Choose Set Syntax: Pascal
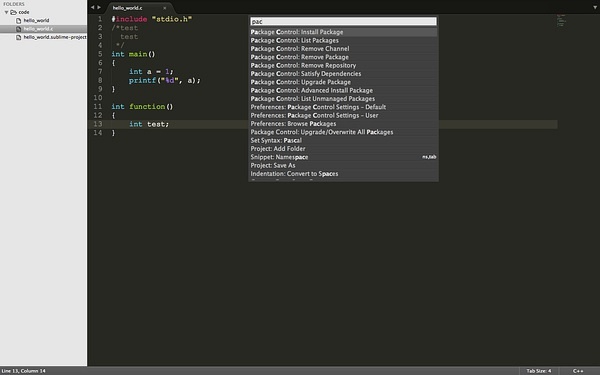Viewport: 600px width, 375px height. 343,141
